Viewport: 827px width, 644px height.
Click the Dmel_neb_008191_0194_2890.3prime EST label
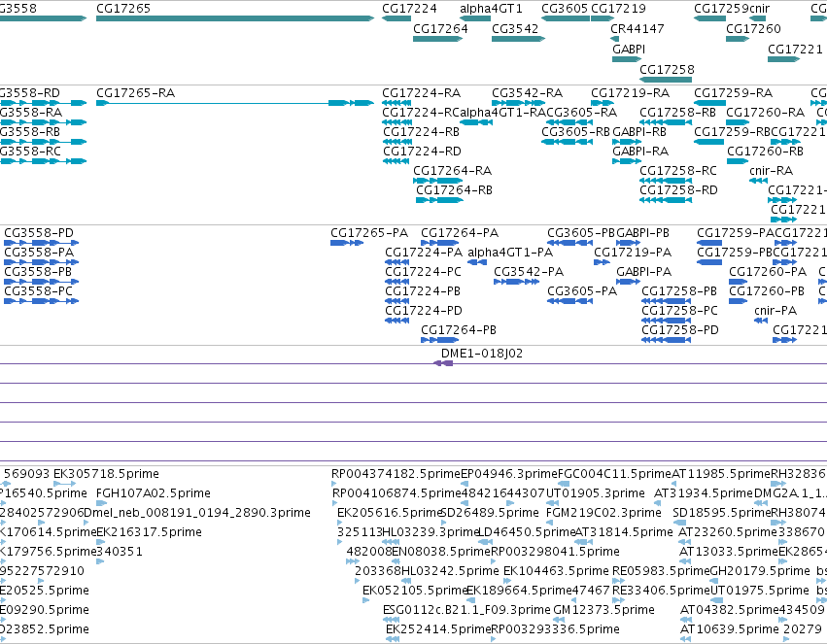tap(197, 513)
